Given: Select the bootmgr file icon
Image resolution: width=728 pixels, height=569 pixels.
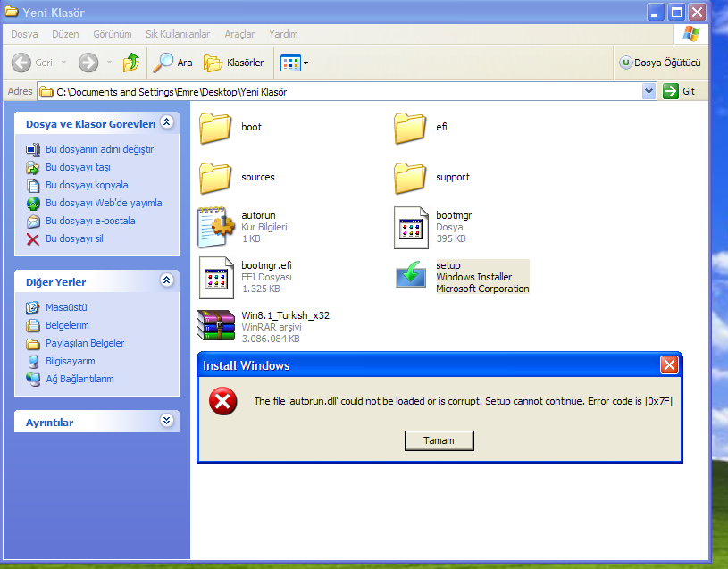Looking at the screenshot, I should click(411, 228).
